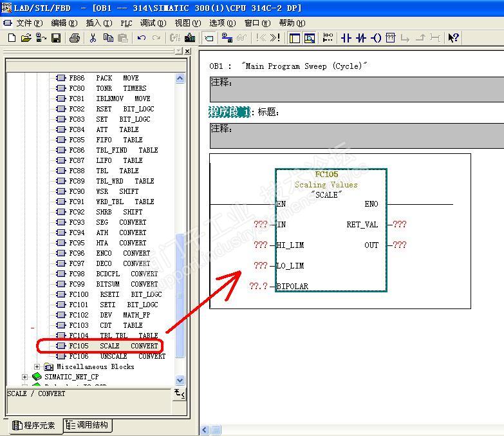Click the sort icon in the info box
This screenshot has width=504, height=436.
coord(180,393)
